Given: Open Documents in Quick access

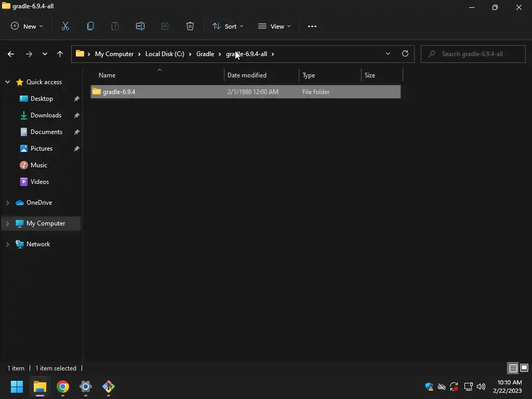Looking at the screenshot, I should tap(46, 131).
